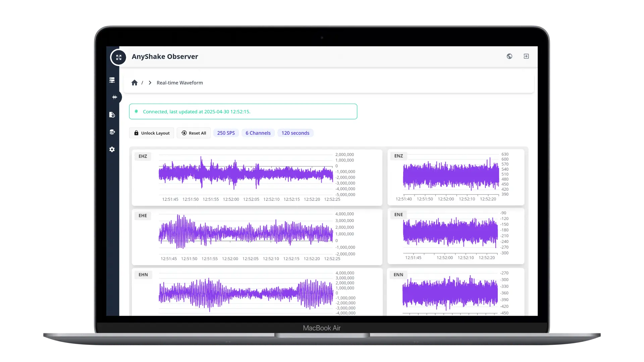
Task: Click the 120 seconds chip
Action: point(295,133)
